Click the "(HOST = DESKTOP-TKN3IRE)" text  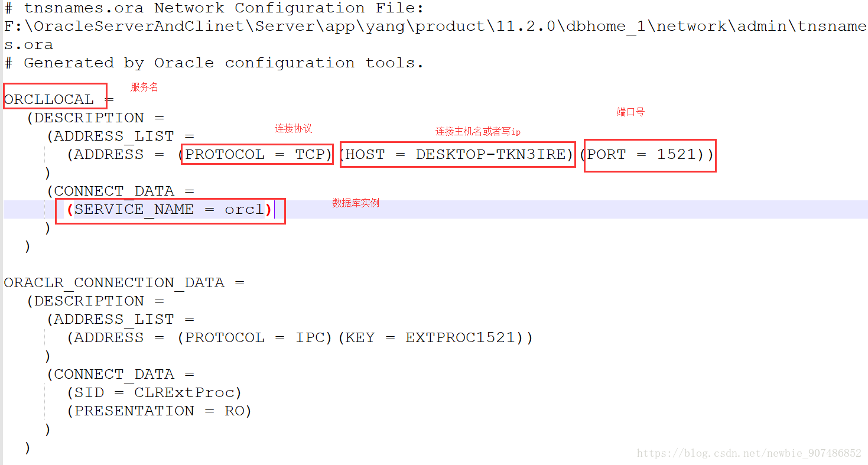(456, 155)
